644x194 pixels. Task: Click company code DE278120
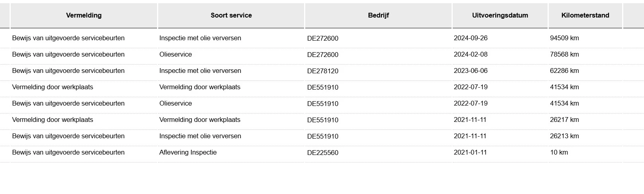(x=323, y=71)
